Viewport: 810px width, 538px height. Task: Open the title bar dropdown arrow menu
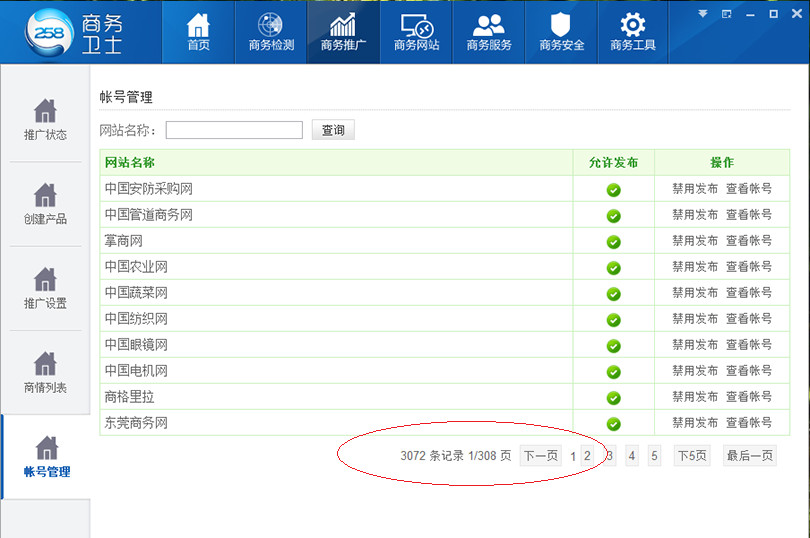tap(703, 14)
